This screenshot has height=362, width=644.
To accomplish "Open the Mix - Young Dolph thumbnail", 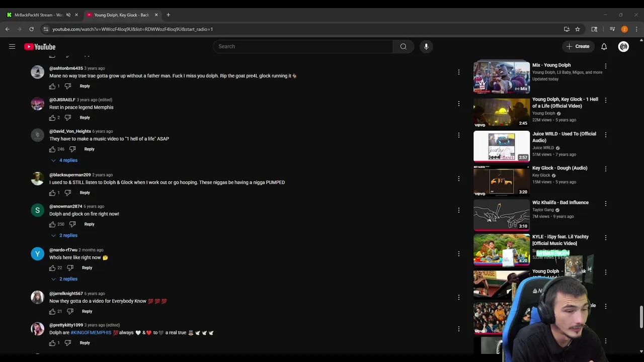I will pyautogui.click(x=502, y=77).
